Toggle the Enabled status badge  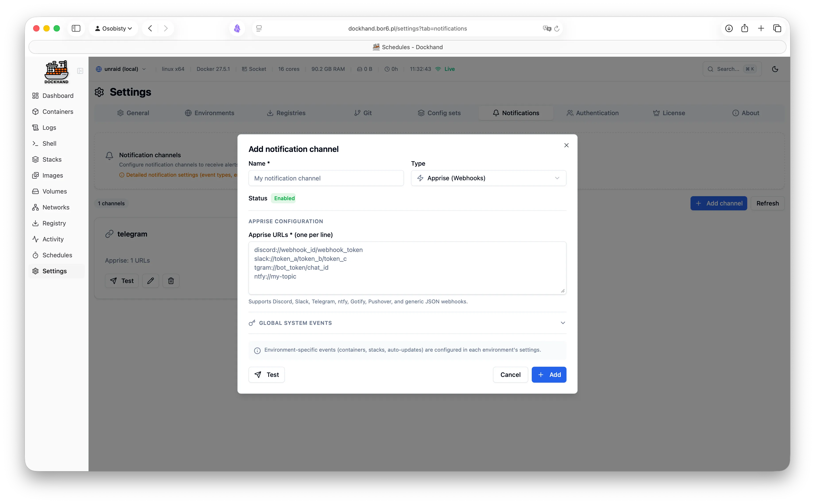(x=284, y=198)
